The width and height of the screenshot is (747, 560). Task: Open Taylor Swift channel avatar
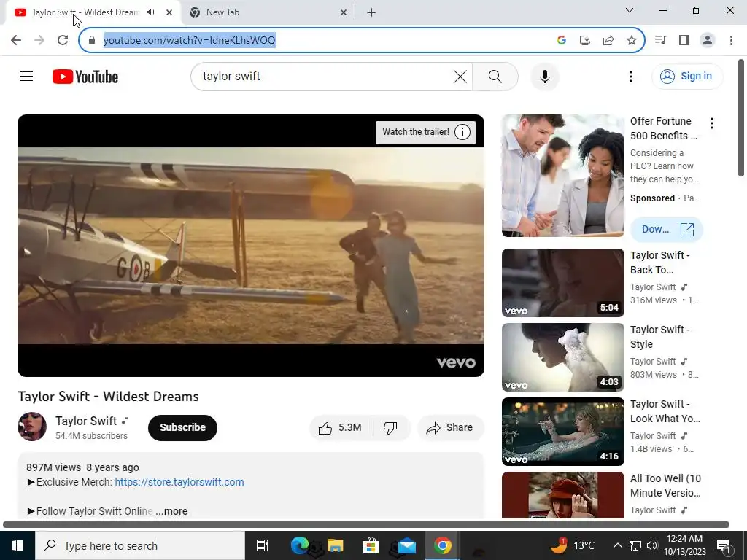32,427
